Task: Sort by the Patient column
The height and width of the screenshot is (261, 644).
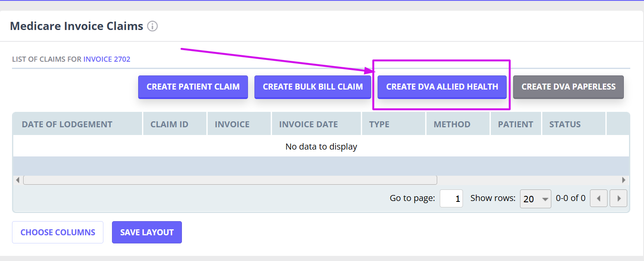Action: tap(515, 123)
